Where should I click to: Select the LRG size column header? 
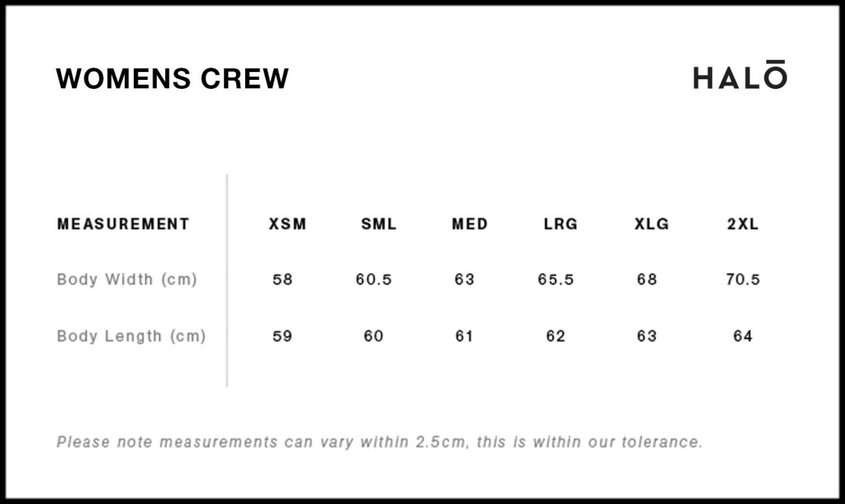tap(560, 224)
